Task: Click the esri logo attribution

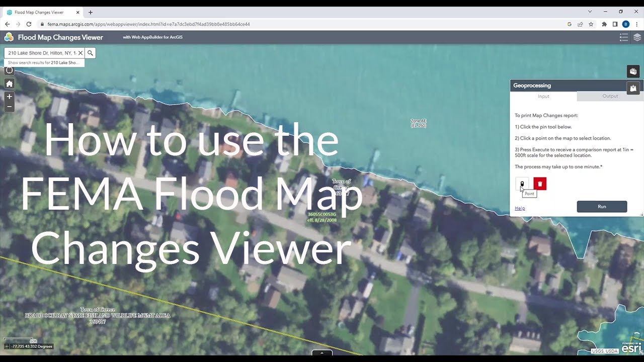Action: point(632,347)
